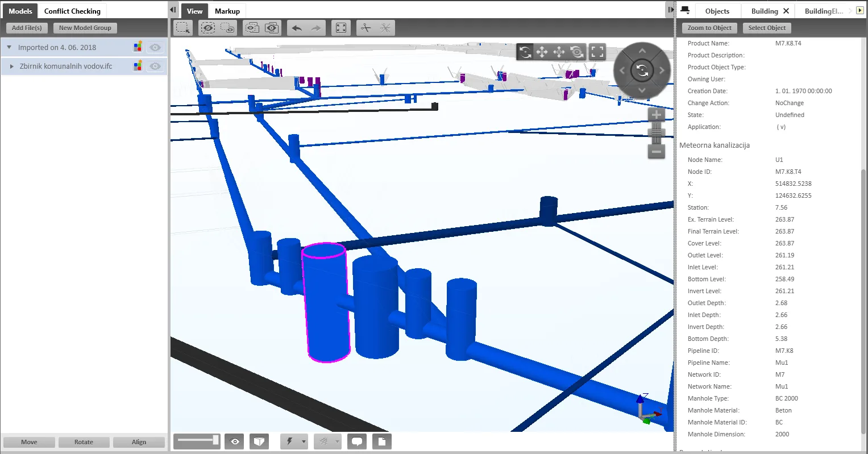
Task: Select the scissors section cut tool
Action: 366,28
